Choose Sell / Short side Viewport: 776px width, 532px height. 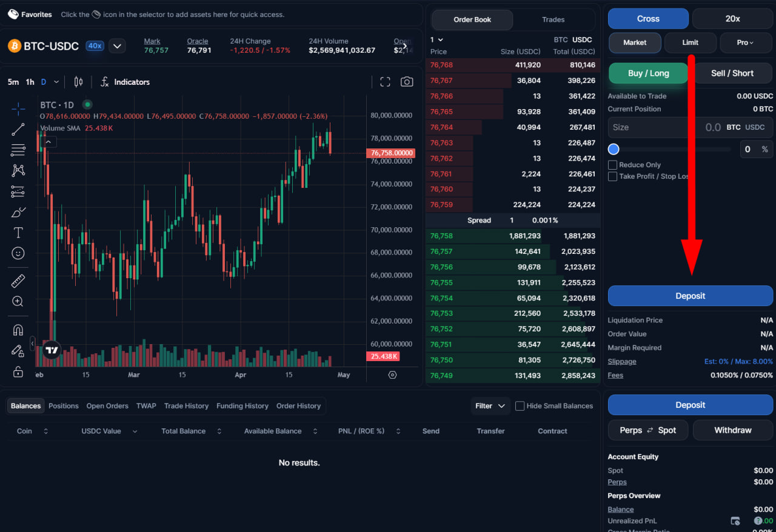tap(732, 73)
